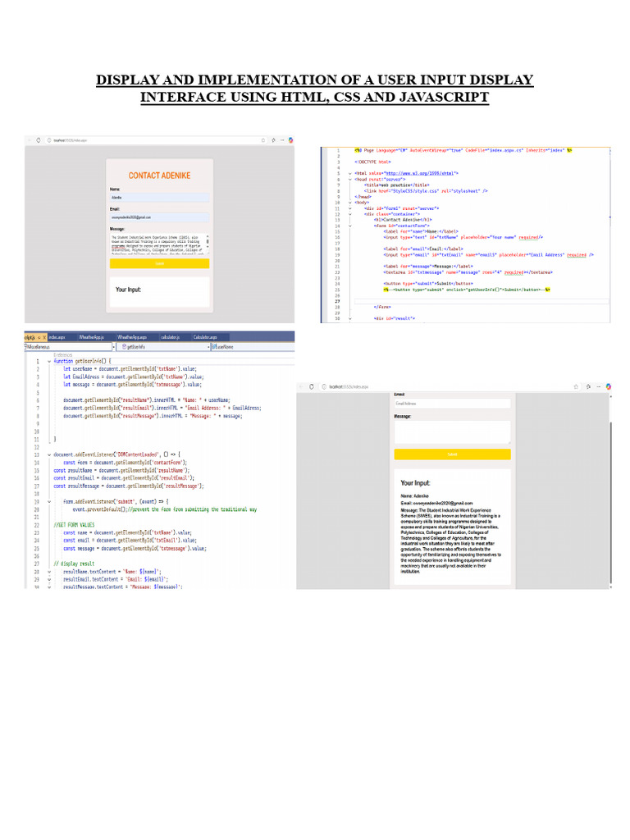The width and height of the screenshot is (630, 840).
Task: Click the Name field containing Adenike
Action: (159, 198)
